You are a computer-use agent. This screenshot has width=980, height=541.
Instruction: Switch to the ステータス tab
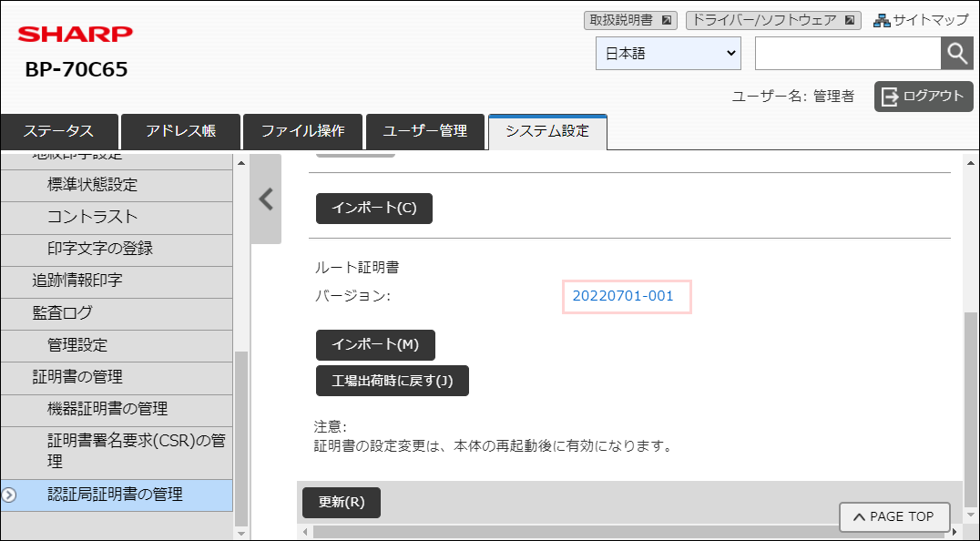coord(59,131)
